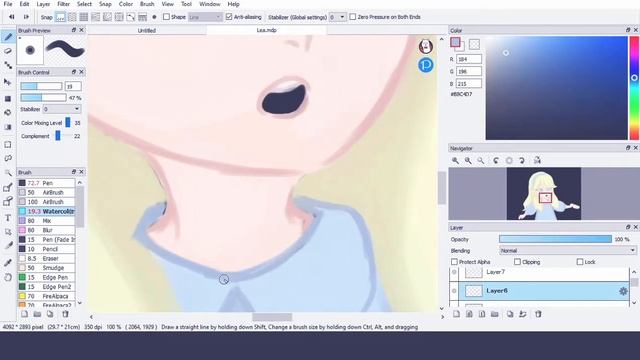This screenshot has width=640, height=360.
Task: Click the Navigator rotate left icon
Action: point(496,160)
